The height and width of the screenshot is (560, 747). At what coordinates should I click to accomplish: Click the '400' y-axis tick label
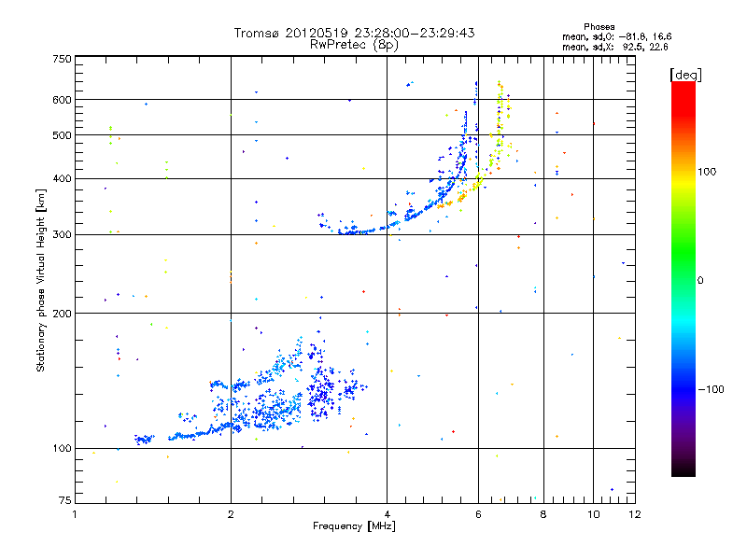tap(63, 178)
